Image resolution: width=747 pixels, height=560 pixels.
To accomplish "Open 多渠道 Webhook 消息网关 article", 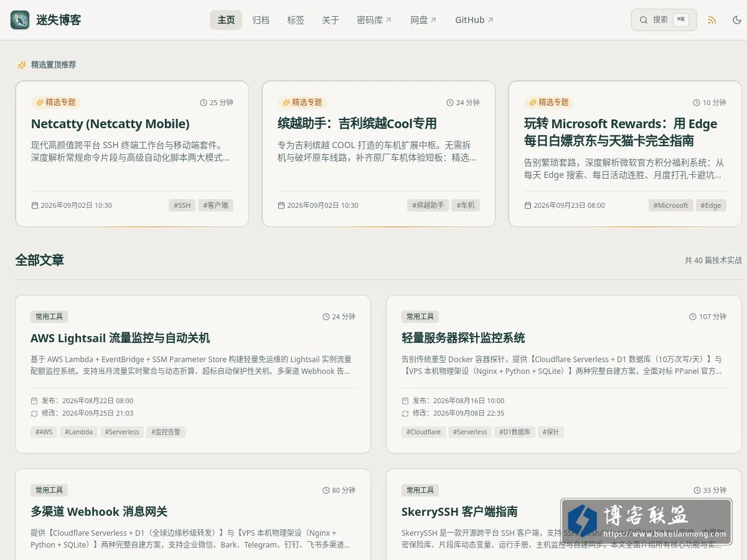I will pyautogui.click(x=99, y=511).
